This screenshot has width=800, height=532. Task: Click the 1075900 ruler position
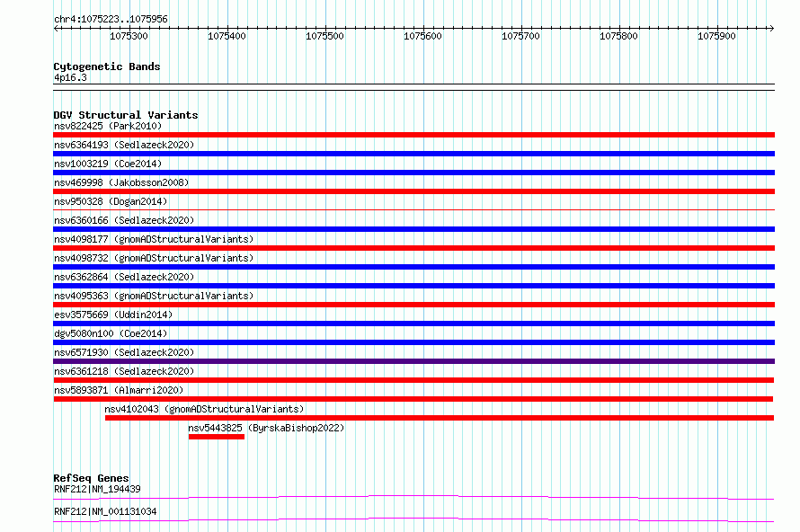click(716, 36)
